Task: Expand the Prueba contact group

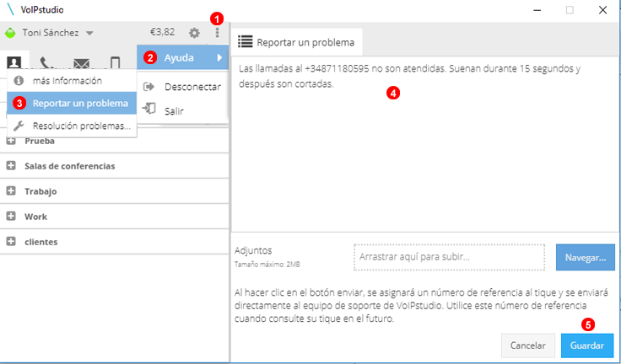Action: pos(11,141)
